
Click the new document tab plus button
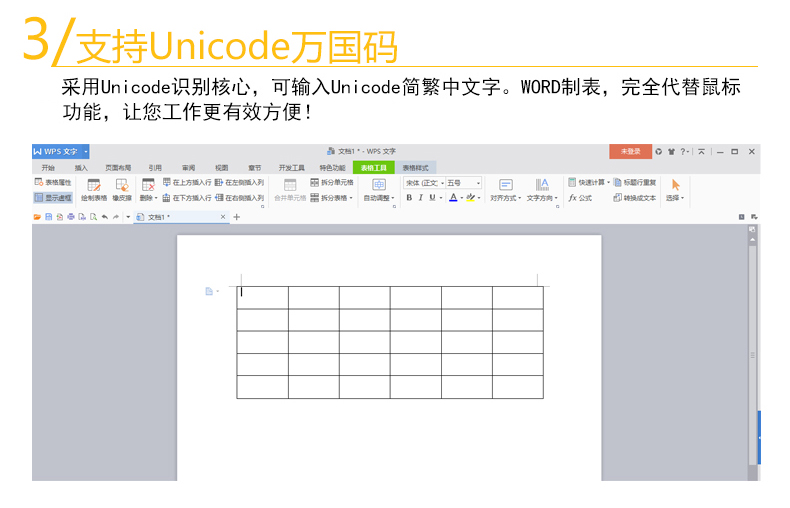[x=237, y=217]
